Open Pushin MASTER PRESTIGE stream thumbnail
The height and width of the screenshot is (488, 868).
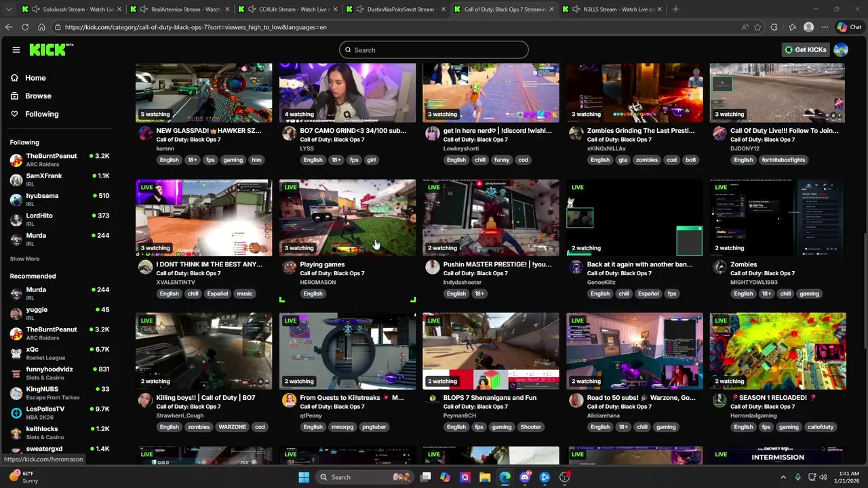pos(491,218)
